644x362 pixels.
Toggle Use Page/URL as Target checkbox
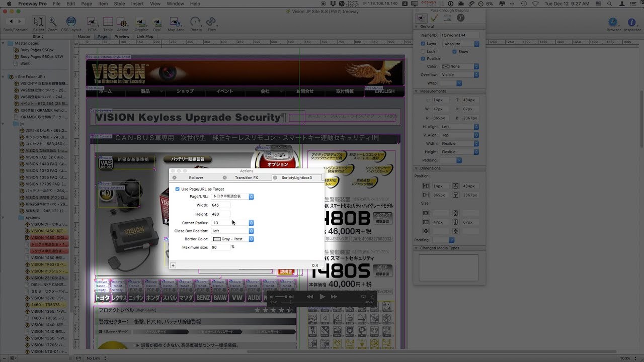pyautogui.click(x=178, y=189)
